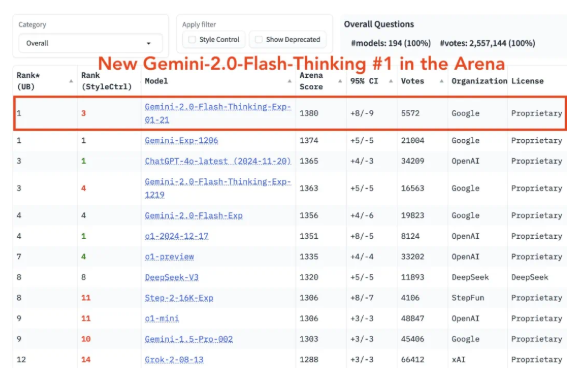This screenshot has height=386, width=580.
Task: Sort table by Model column arrow
Action: (x=290, y=81)
